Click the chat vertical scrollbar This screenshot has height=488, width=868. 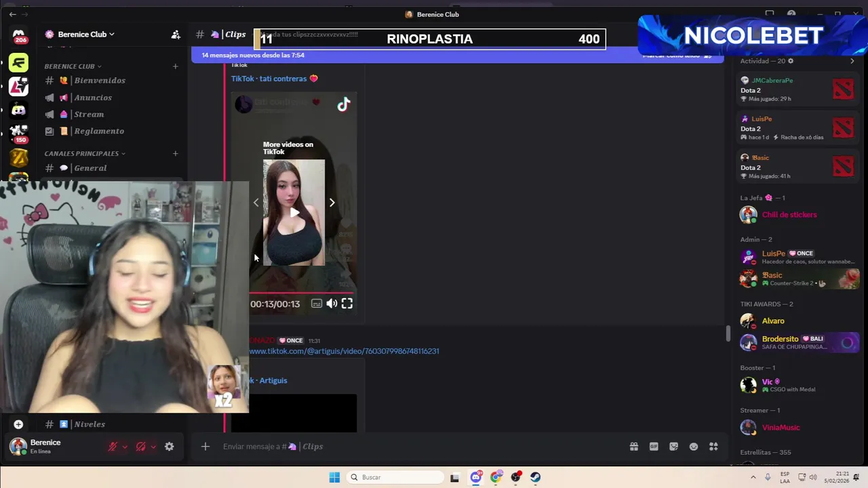[x=728, y=333]
